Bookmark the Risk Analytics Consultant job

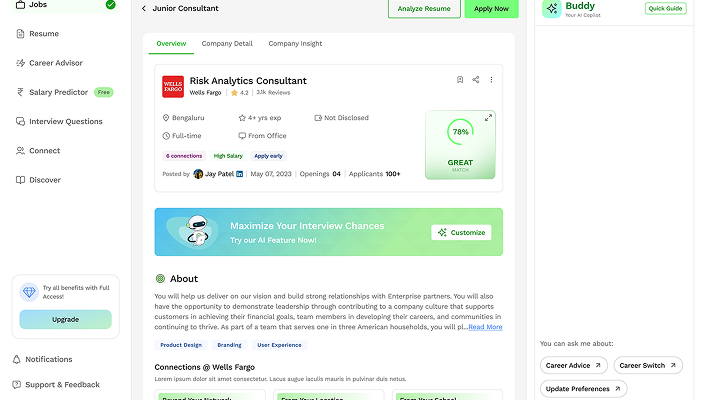coord(460,80)
